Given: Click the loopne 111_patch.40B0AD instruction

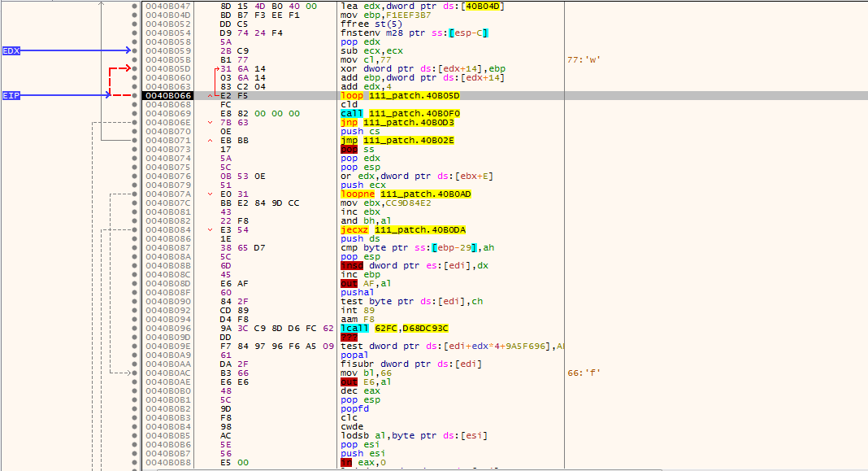Looking at the screenshot, I should click(x=406, y=194).
